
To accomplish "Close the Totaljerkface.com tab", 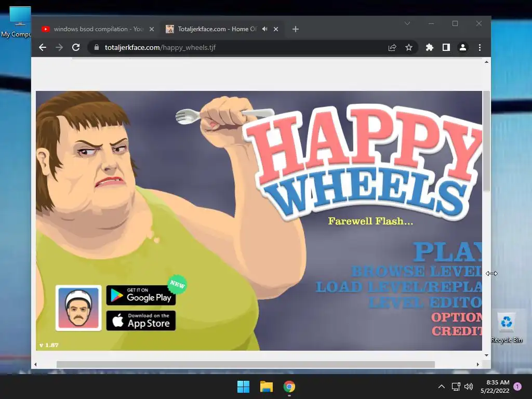I will coord(276,29).
